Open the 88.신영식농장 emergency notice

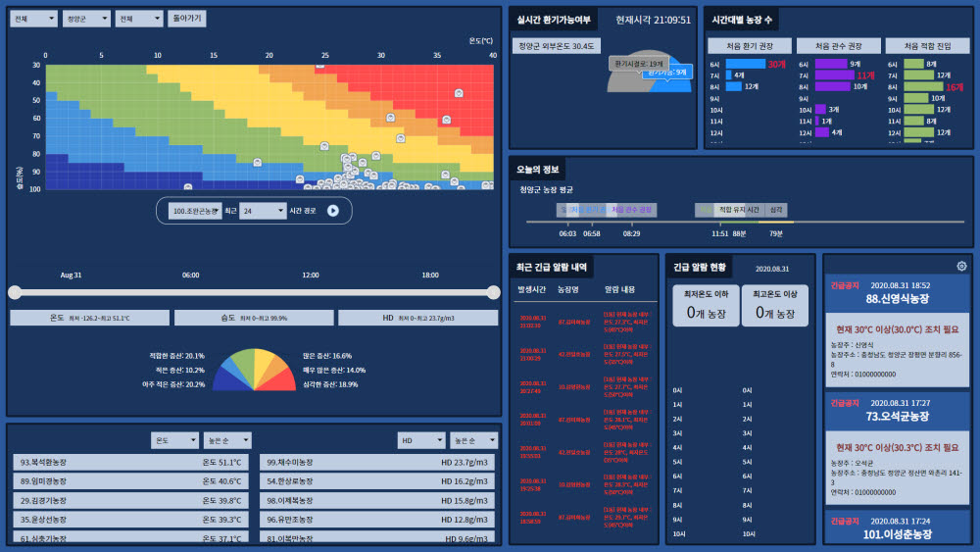tap(897, 292)
